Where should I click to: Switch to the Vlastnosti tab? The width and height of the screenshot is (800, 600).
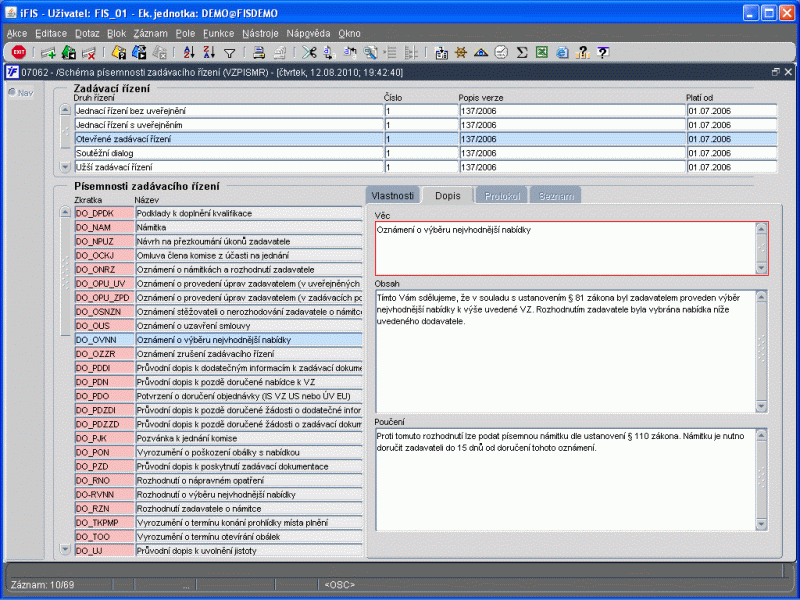pos(392,196)
